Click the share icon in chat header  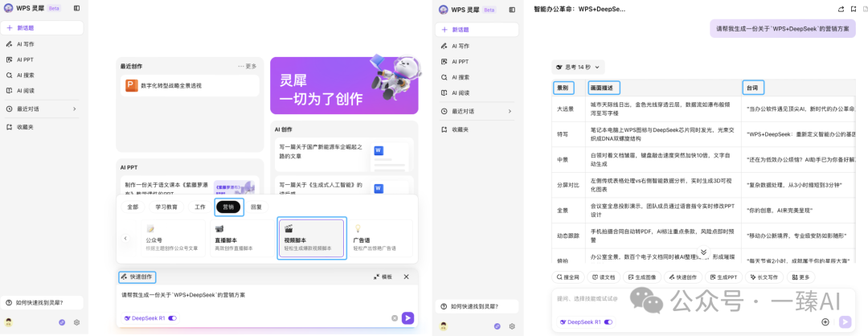(841, 10)
